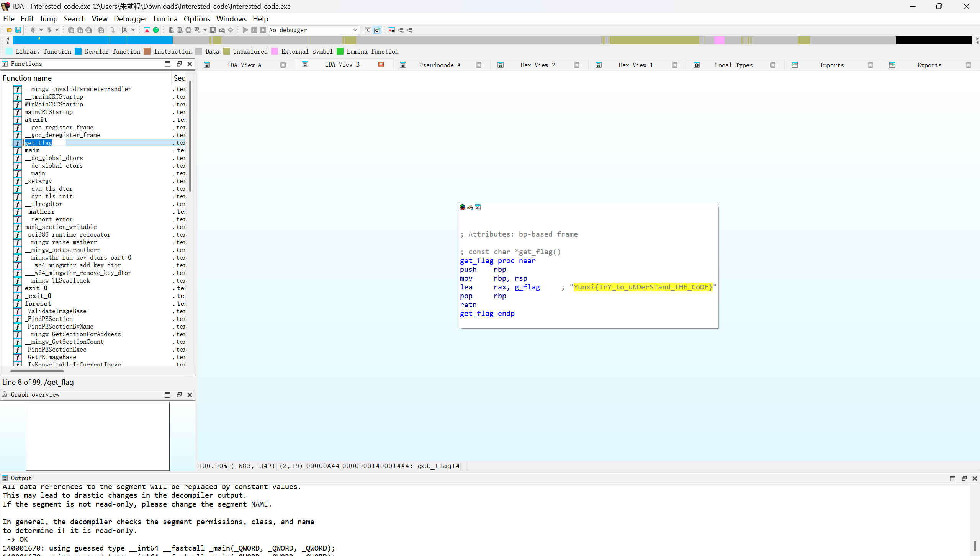Open the Debugger menu
The image size is (980, 556).
coord(130,19)
